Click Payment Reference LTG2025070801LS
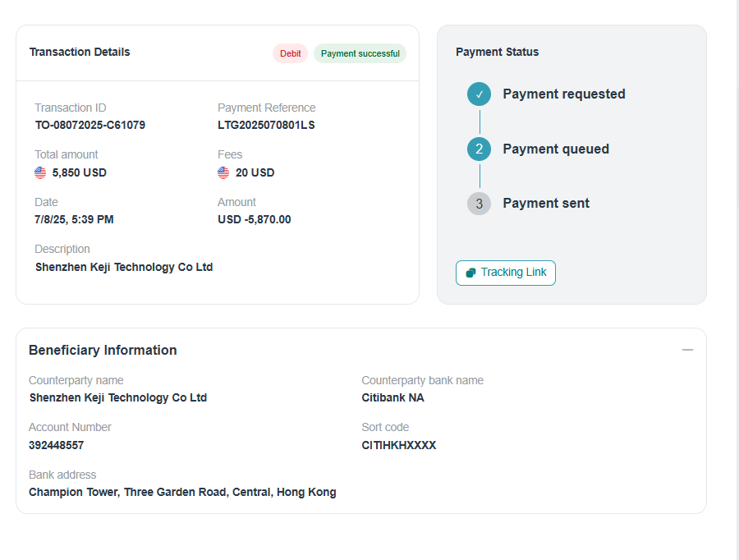The height and width of the screenshot is (560, 739). pyautogui.click(x=266, y=125)
